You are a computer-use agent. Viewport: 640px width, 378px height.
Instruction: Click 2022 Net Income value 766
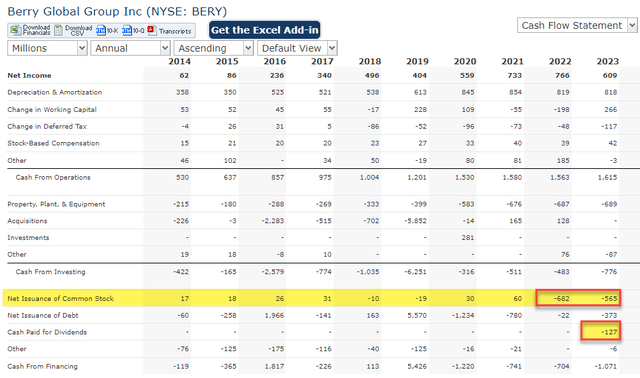click(x=562, y=76)
